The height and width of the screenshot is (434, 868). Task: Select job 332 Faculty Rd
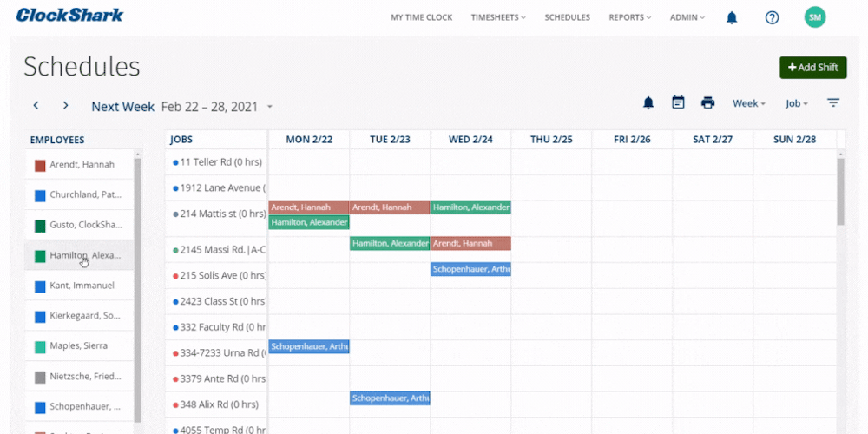(216, 327)
